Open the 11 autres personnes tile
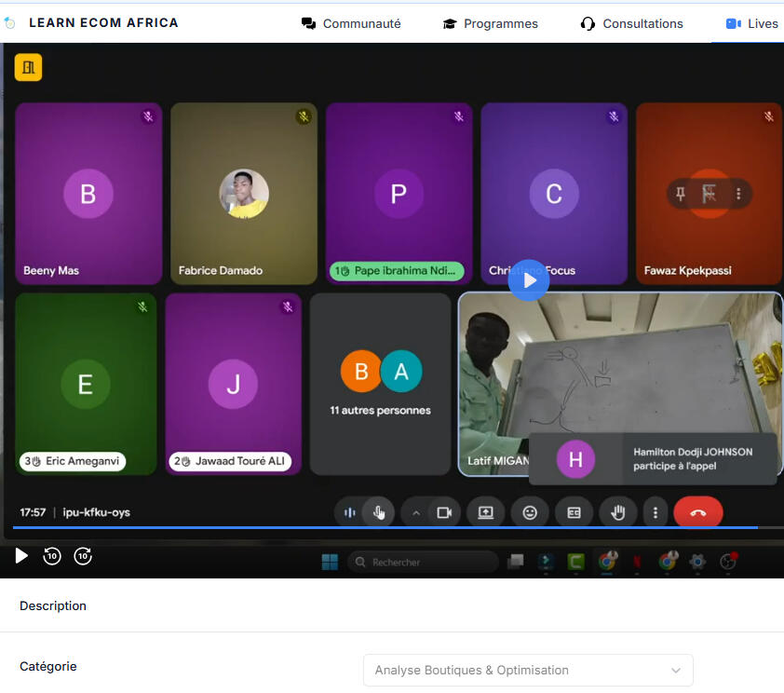Screen dimensions: 784x693 pyautogui.click(x=380, y=384)
